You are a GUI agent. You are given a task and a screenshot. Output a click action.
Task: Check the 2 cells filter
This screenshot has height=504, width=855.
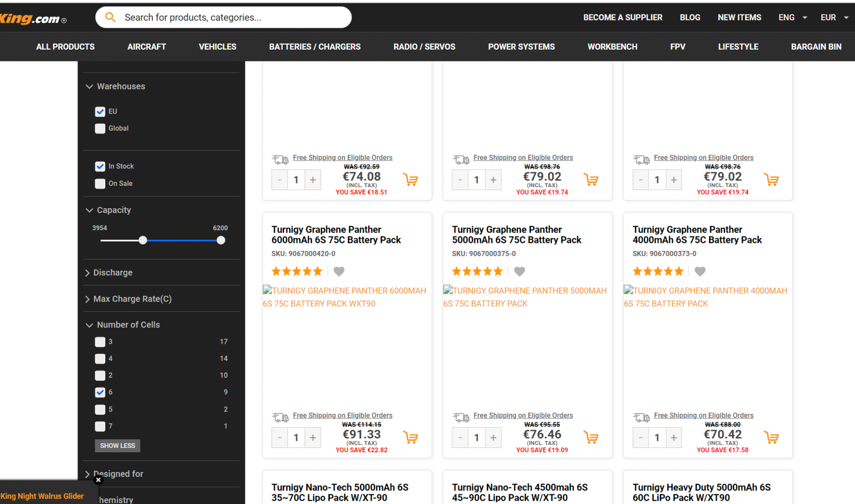(x=100, y=376)
